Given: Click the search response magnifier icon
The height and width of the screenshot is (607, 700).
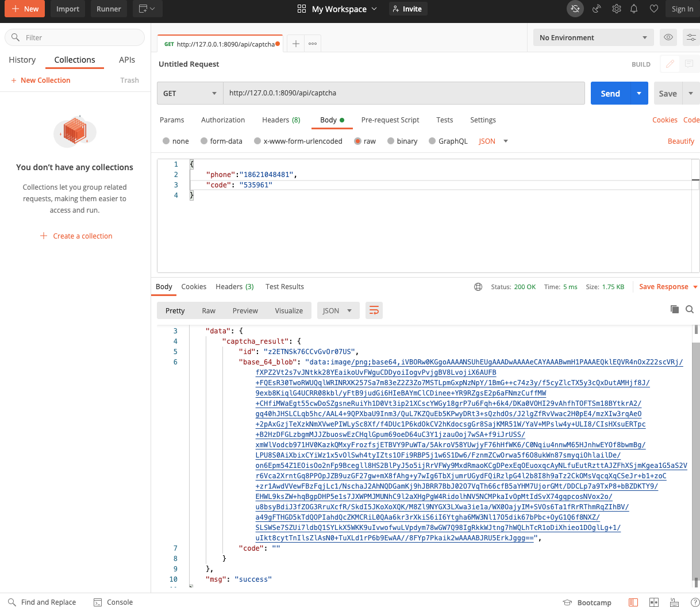Looking at the screenshot, I should 690,309.
